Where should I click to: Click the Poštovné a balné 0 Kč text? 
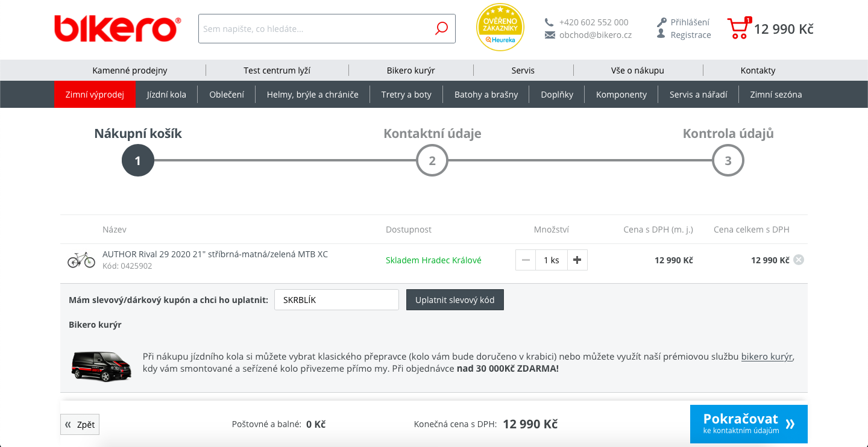(x=278, y=424)
